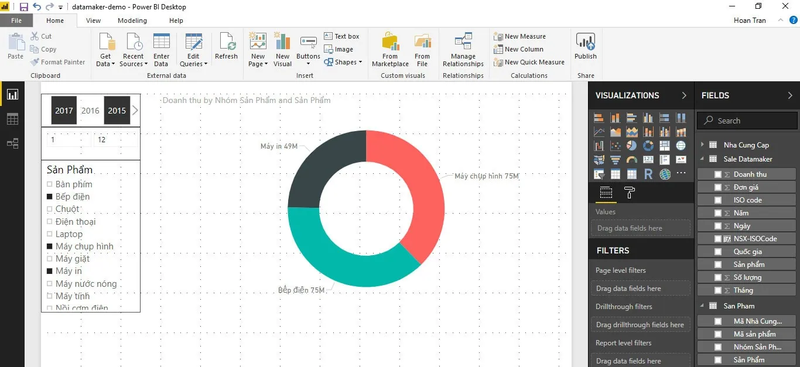Check the Laptop product in slicer
This screenshot has height=367, width=800.
(49, 234)
